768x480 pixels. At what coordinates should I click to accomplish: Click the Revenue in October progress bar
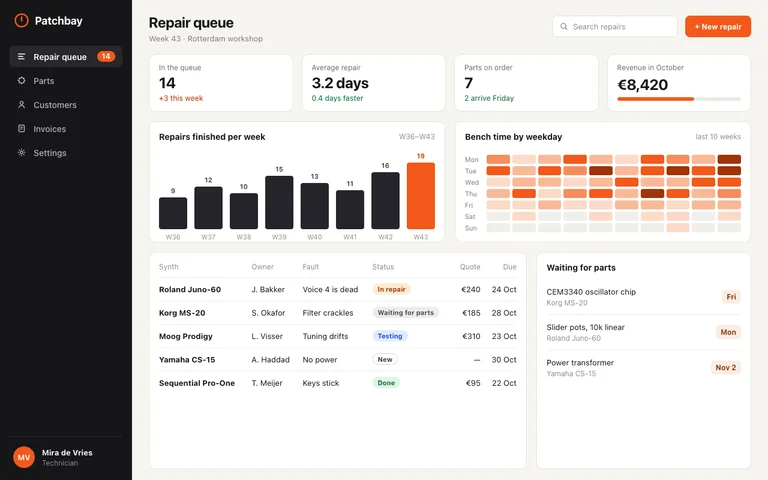(x=679, y=99)
